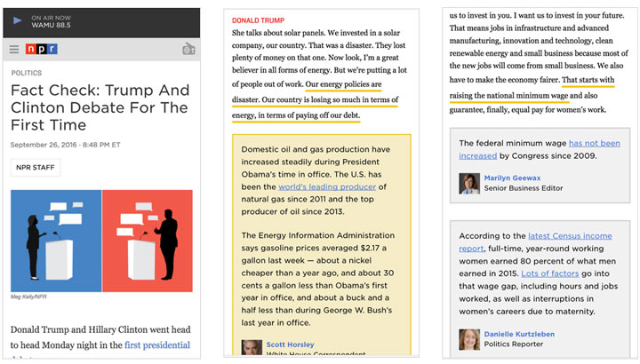The width and height of the screenshot is (640, 364).
Task: Open the 'latest Census income report' link
Action: point(535,242)
